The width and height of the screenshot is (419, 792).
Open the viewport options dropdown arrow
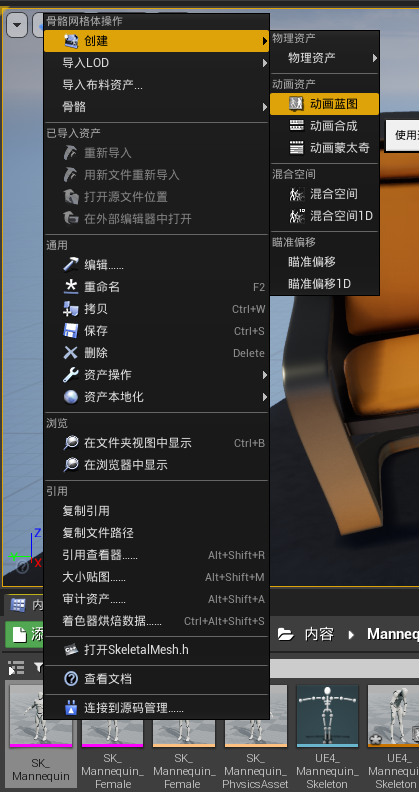[x=17, y=24]
